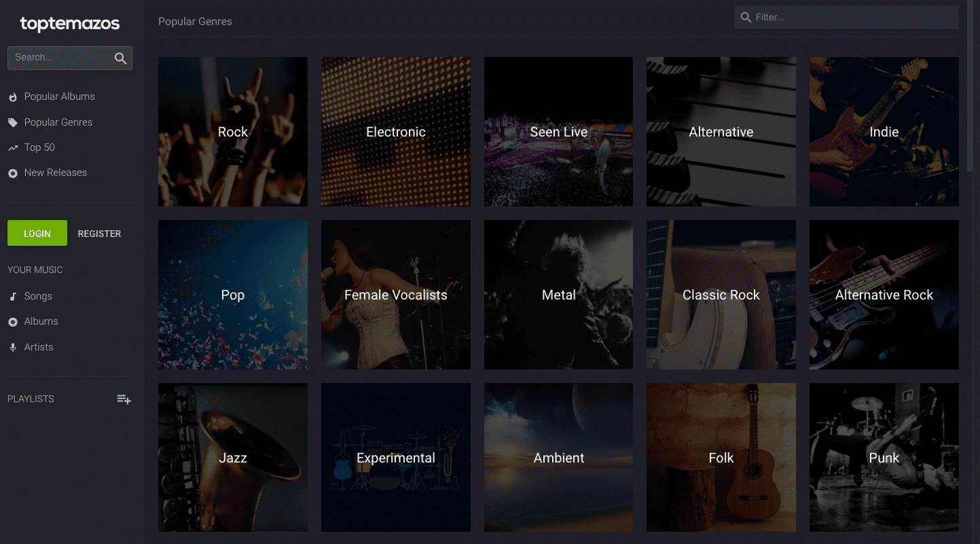Open the Punk genre tile

[884, 457]
